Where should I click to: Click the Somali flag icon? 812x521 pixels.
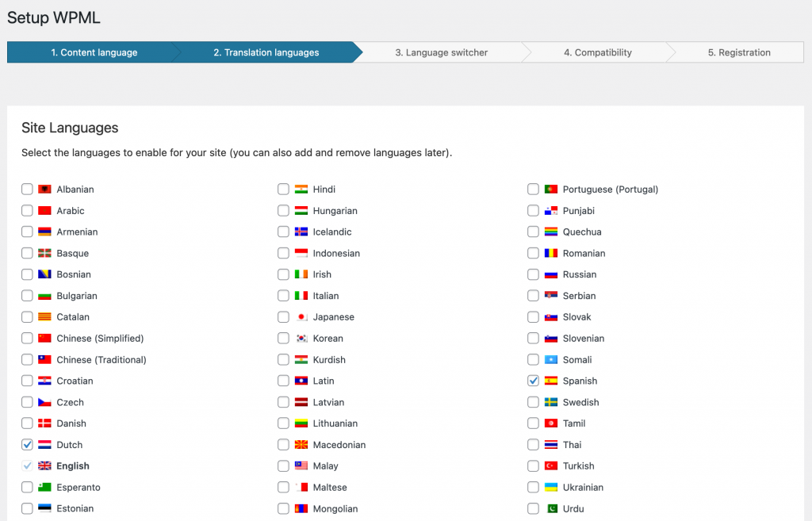[x=551, y=359]
